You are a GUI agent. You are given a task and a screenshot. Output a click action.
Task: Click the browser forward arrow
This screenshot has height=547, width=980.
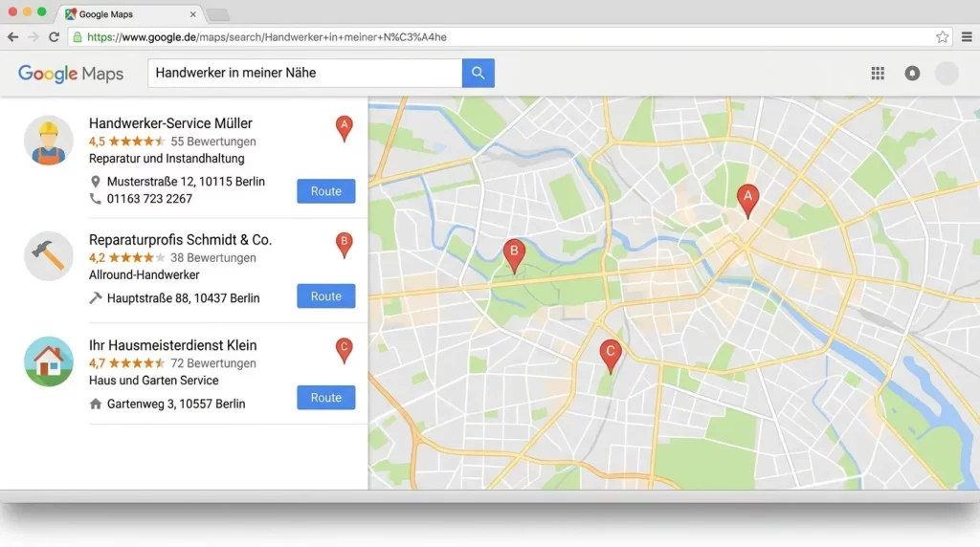pyautogui.click(x=33, y=37)
